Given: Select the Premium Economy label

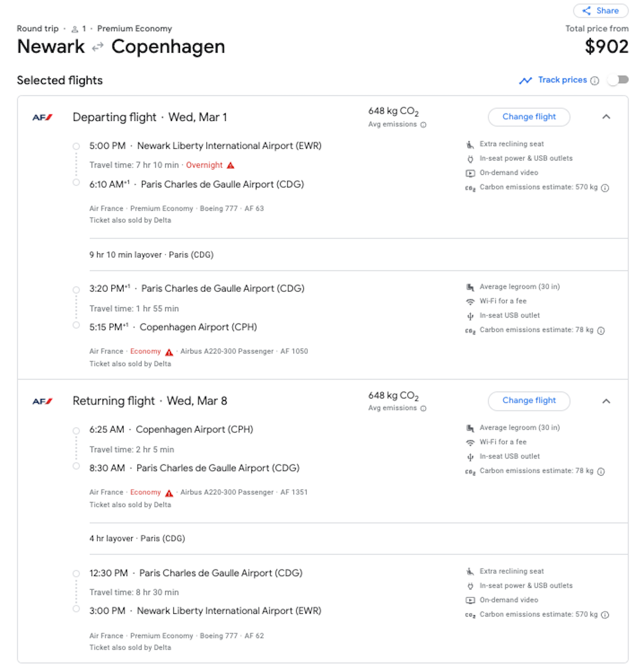Looking at the screenshot, I should coord(134,28).
